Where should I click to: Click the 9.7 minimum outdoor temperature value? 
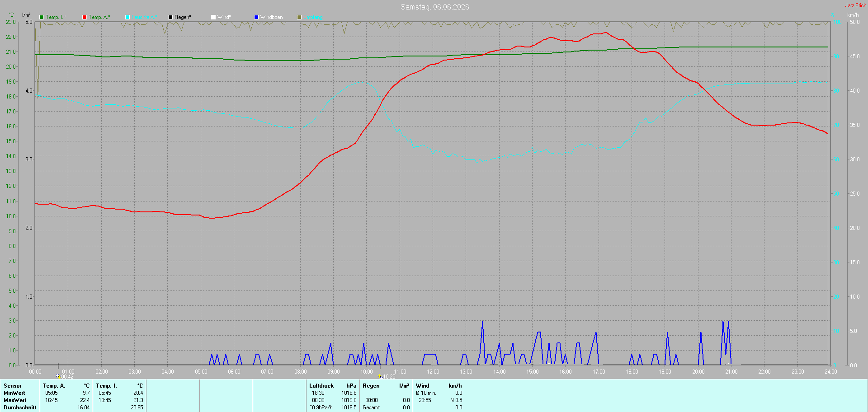coord(86,393)
